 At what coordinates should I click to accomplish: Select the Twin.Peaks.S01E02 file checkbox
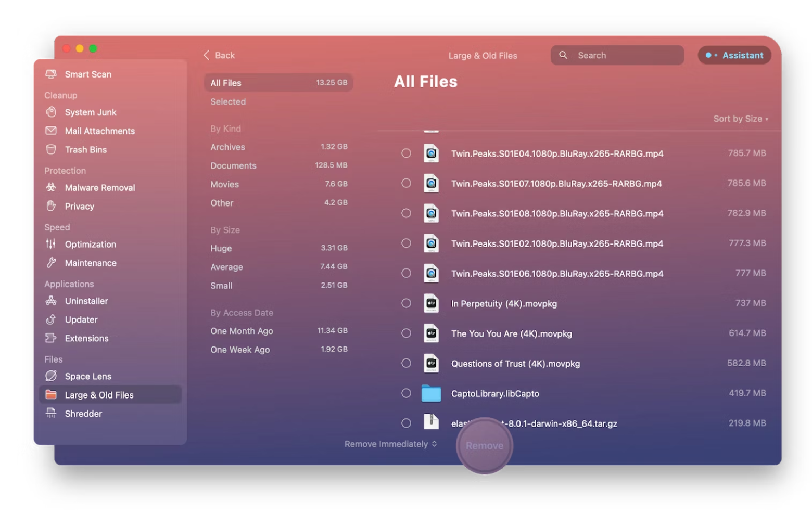406,243
